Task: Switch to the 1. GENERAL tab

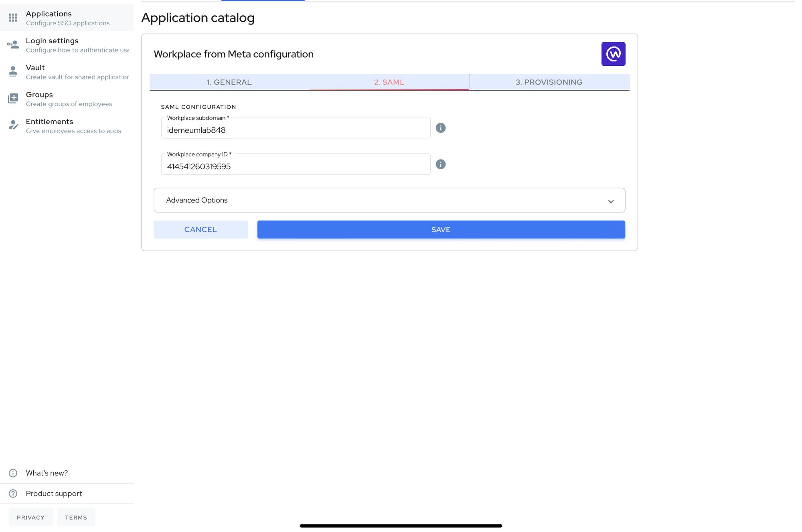Action: (229, 82)
